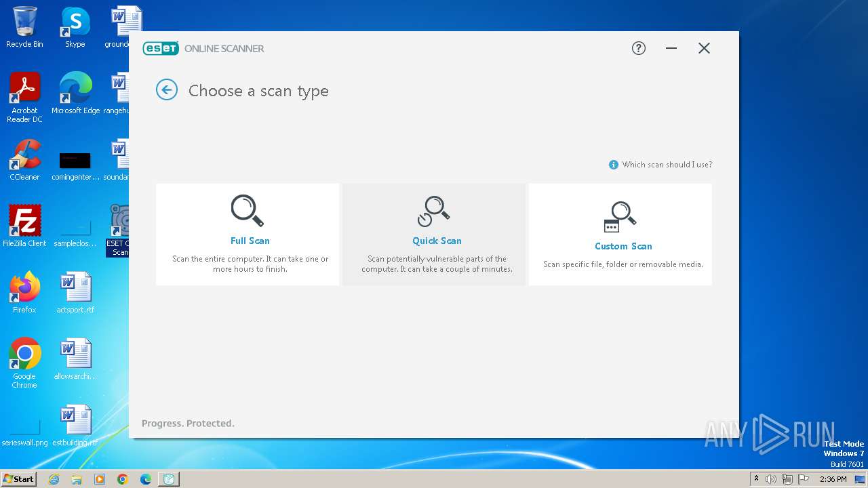Launch Edge from the taskbar

click(146, 479)
